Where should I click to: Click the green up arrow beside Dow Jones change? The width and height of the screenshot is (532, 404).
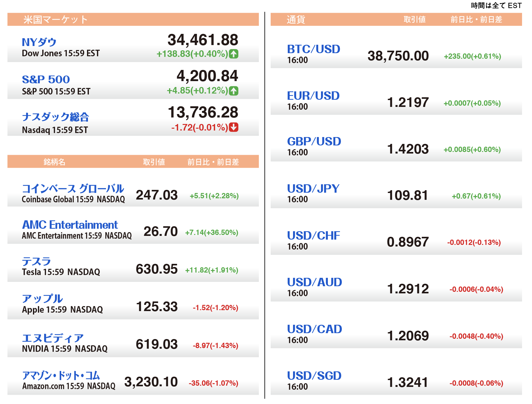[234, 54]
